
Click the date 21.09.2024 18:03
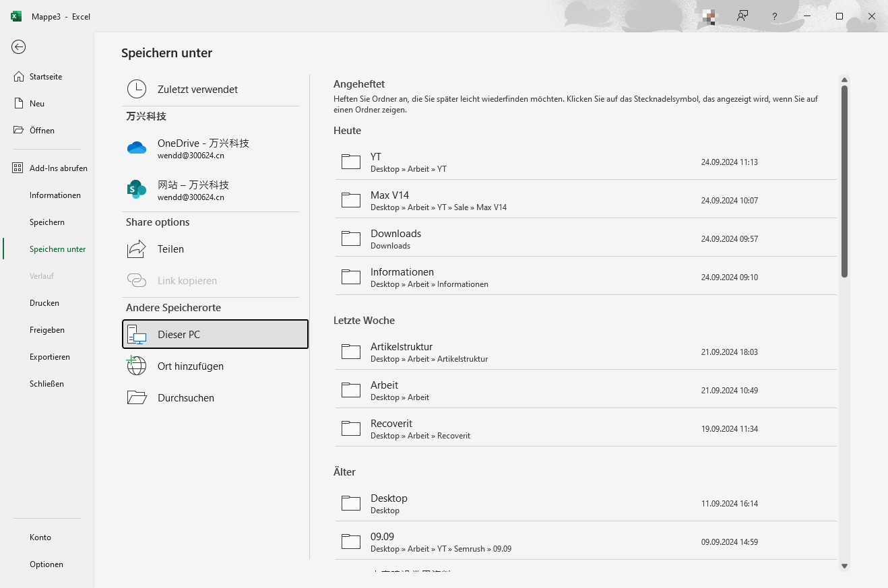click(729, 352)
